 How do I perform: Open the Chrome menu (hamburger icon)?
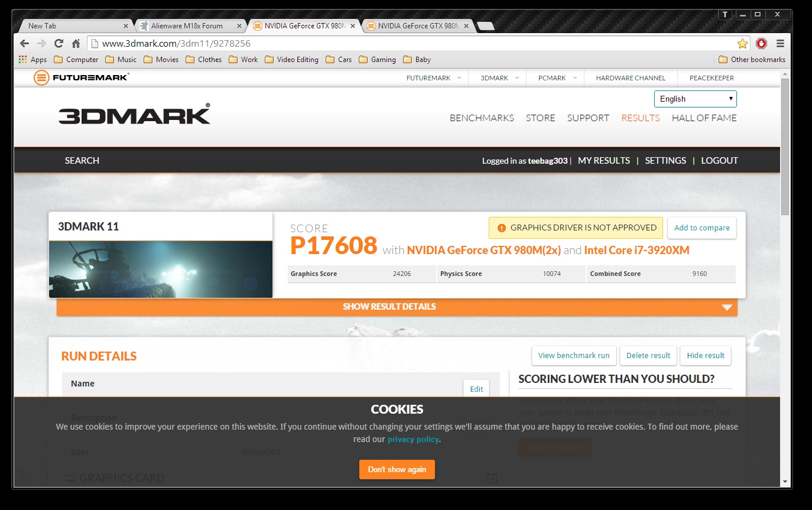pos(780,43)
